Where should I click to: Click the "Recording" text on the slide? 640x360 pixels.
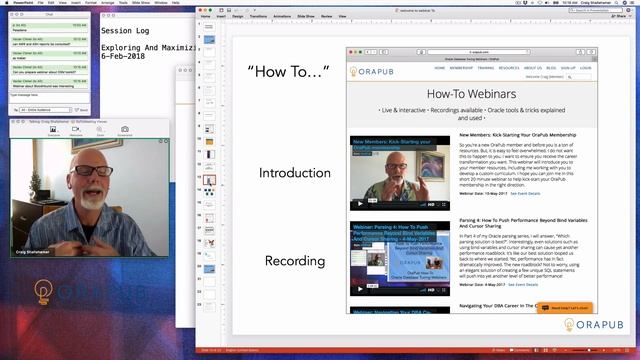(x=295, y=261)
